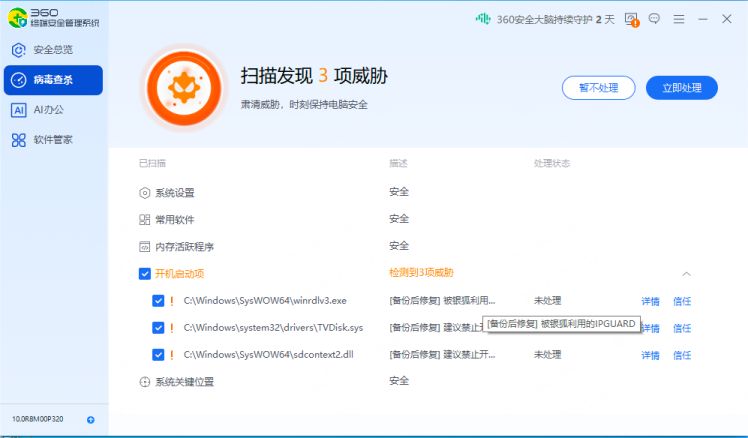Click the 常用软件 grid icon

pyautogui.click(x=145, y=219)
